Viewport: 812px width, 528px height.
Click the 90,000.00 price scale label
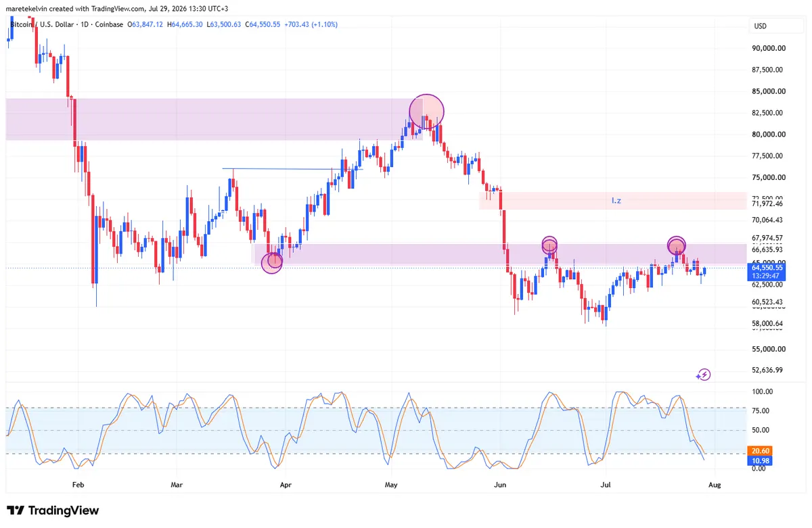click(x=768, y=48)
